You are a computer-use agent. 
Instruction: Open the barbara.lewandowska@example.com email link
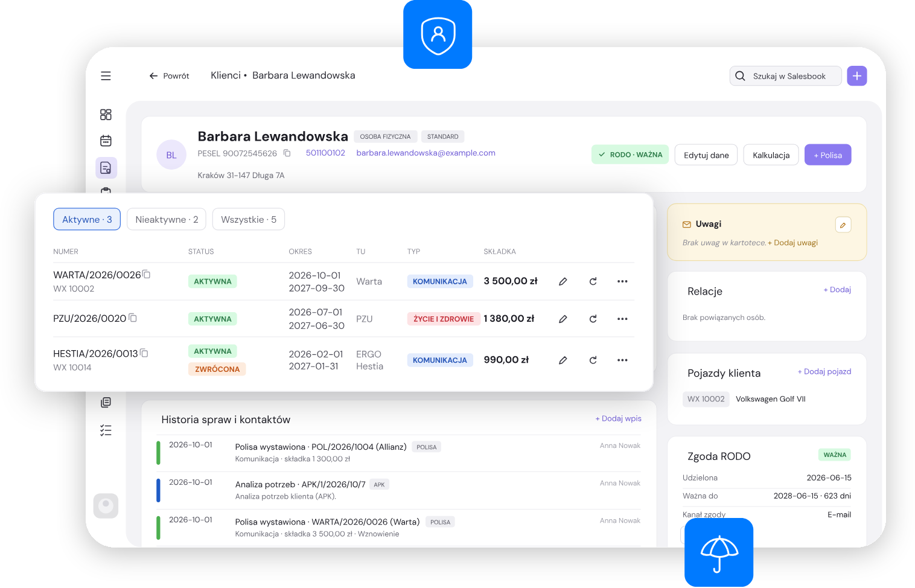(426, 153)
